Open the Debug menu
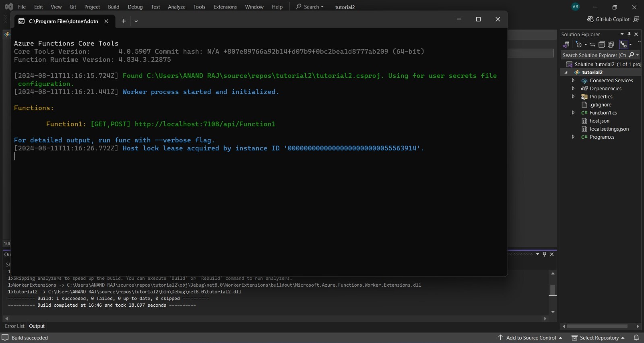Screen dimensions: 644x343 coord(135,7)
